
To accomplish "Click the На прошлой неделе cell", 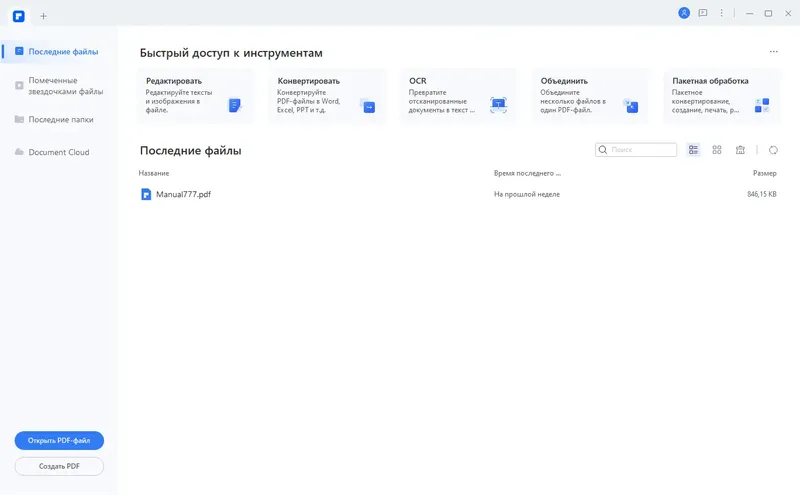I will tap(527, 194).
